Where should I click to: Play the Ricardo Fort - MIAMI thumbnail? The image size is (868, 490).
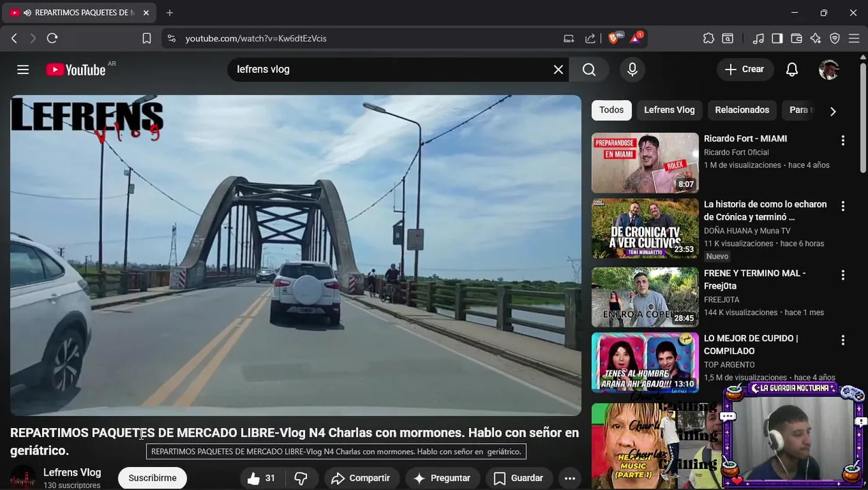645,163
